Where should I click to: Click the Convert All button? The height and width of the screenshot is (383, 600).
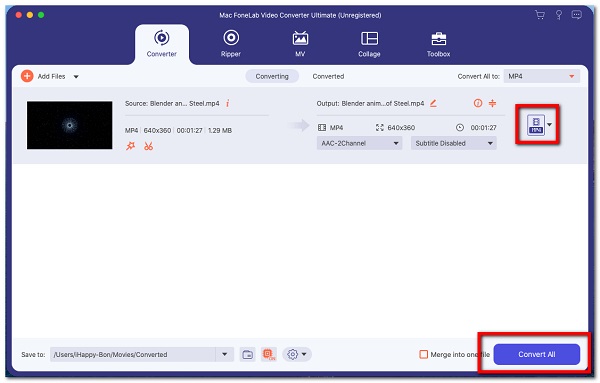coord(536,354)
